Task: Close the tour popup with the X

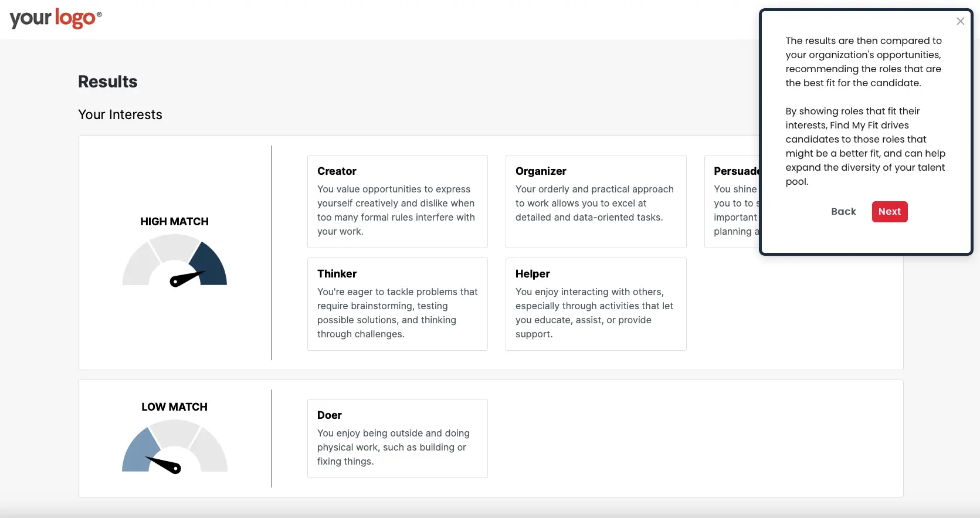Action: pyautogui.click(x=960, y=22)
